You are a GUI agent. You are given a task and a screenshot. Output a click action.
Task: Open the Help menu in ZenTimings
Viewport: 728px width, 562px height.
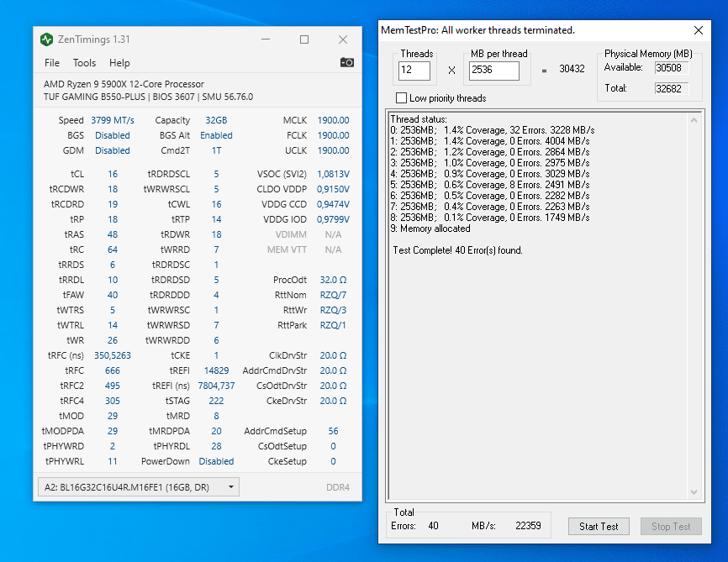pyautogui.click(x=119, y=63)
